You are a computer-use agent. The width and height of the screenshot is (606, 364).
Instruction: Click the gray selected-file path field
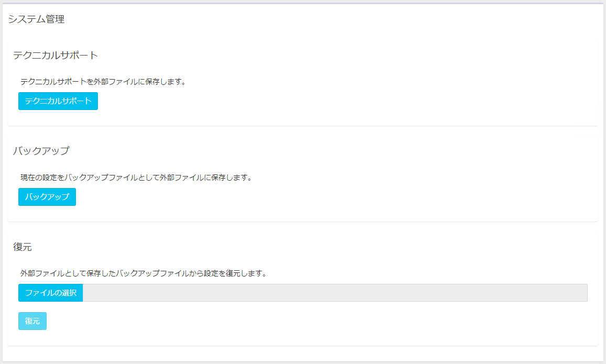335,293
